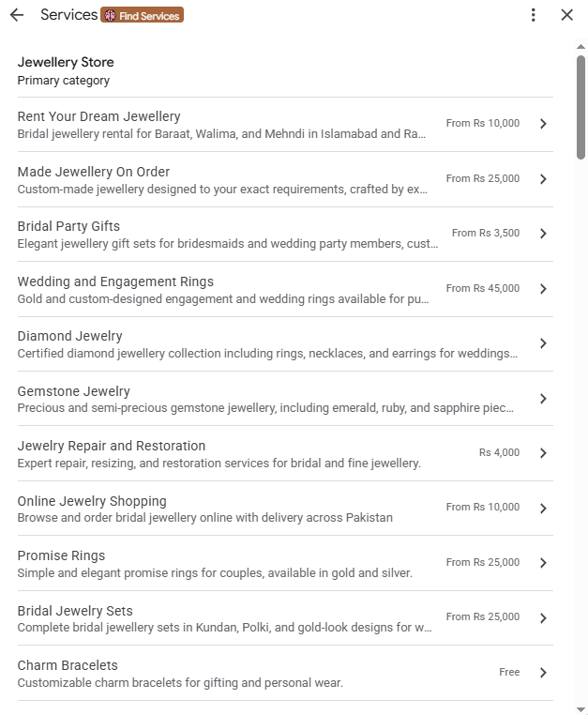Click the Online Jewelry Shopping chevron
The width and height of the screenshot is (588, 715).
tap(543, 508)
